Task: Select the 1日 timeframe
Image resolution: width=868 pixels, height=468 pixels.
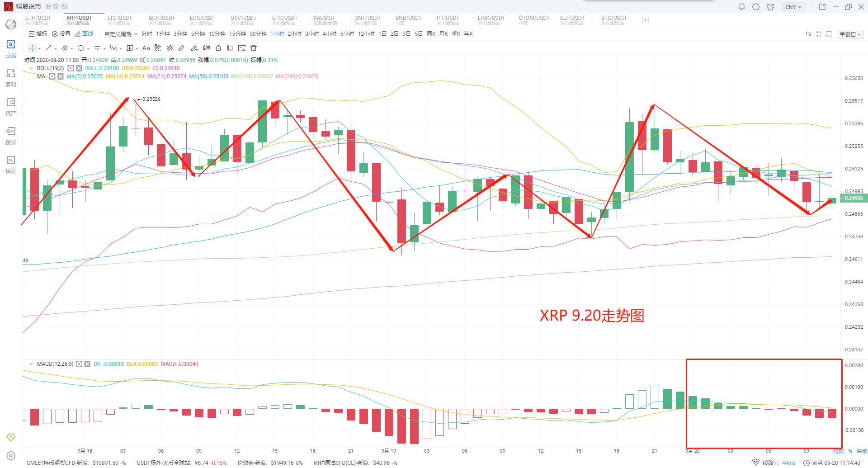Action: [x=382, y=34]
